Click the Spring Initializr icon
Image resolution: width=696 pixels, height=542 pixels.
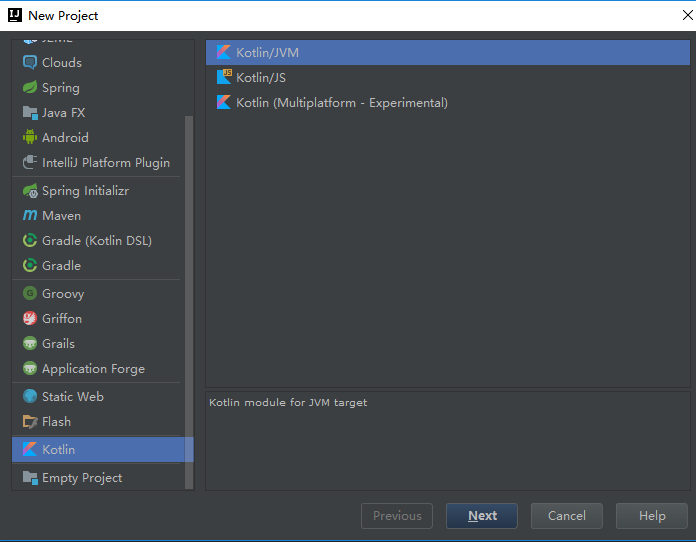[30, 191]
